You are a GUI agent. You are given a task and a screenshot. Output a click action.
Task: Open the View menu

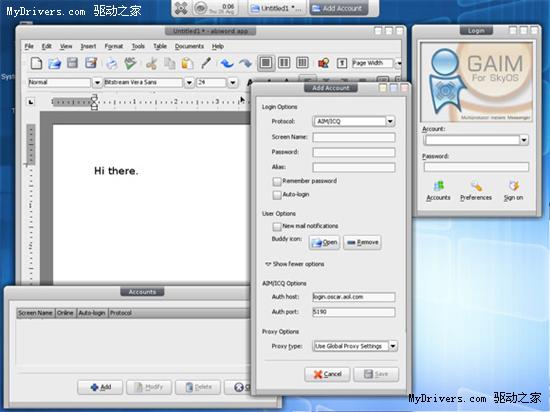pos(66,46)
